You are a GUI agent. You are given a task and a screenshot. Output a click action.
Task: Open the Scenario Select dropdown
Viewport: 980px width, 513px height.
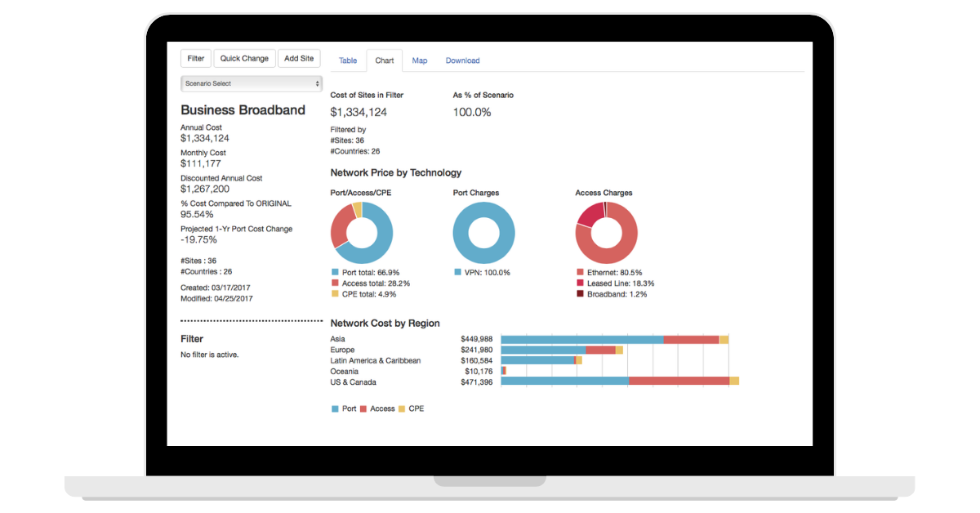[252, 83]
